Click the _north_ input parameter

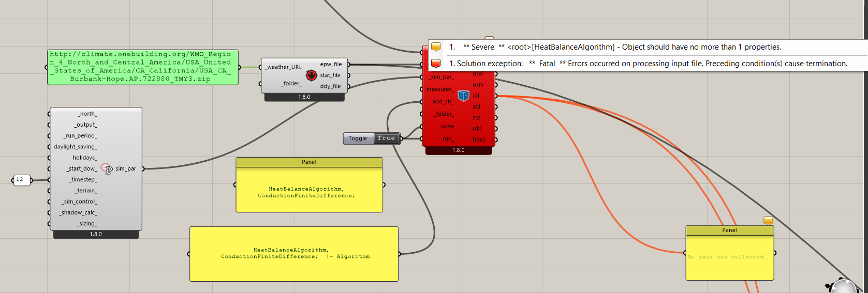87,114
